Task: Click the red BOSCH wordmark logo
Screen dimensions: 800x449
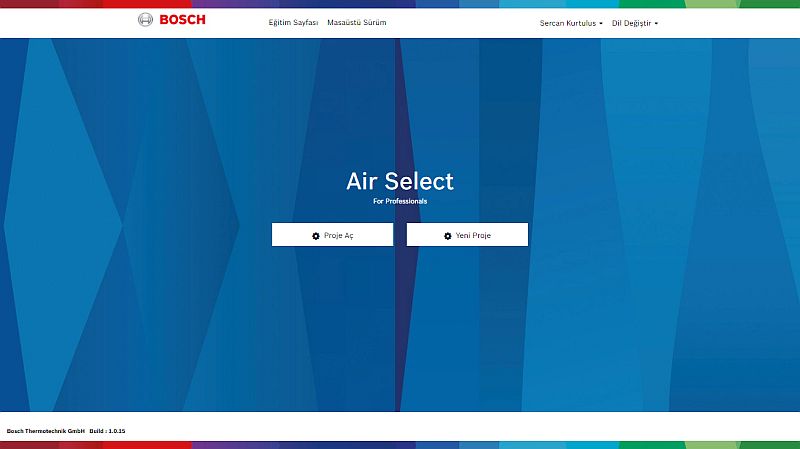Action: click(183, 20)
